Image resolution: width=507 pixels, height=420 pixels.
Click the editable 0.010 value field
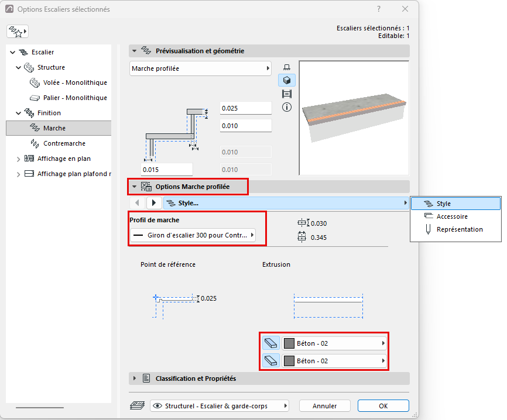246,126
